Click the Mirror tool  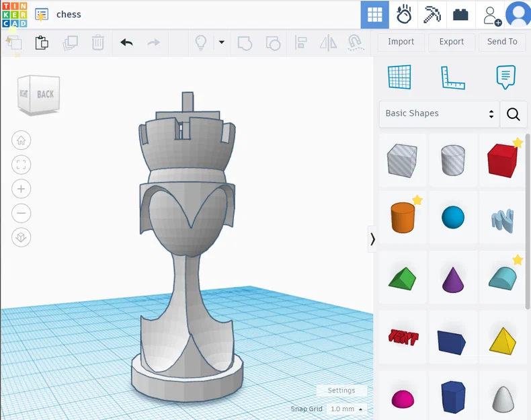pyautogui.click(x=328, y=43)
